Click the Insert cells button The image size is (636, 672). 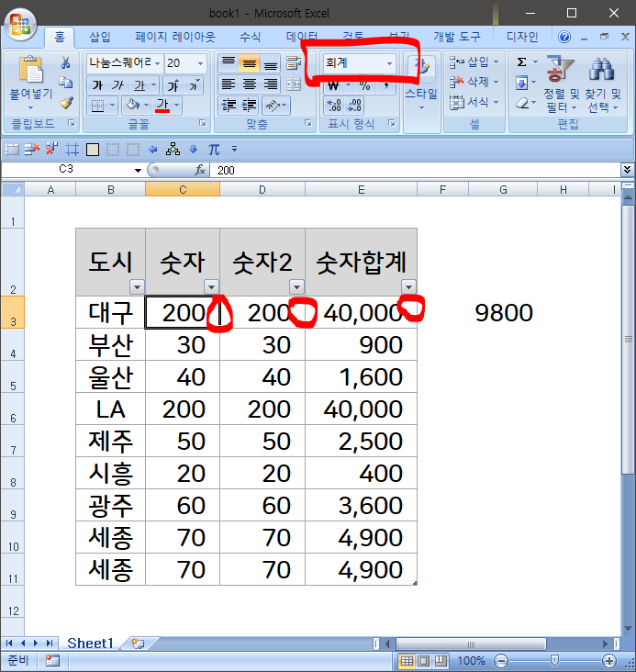(x=474, y=62)
